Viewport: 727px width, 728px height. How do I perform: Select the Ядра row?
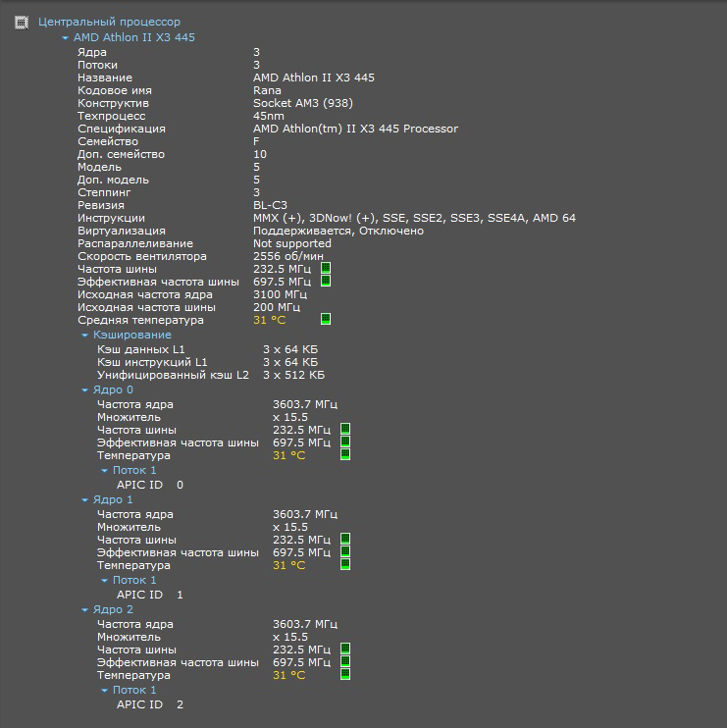pyautogui.click(x=169, y=52)
